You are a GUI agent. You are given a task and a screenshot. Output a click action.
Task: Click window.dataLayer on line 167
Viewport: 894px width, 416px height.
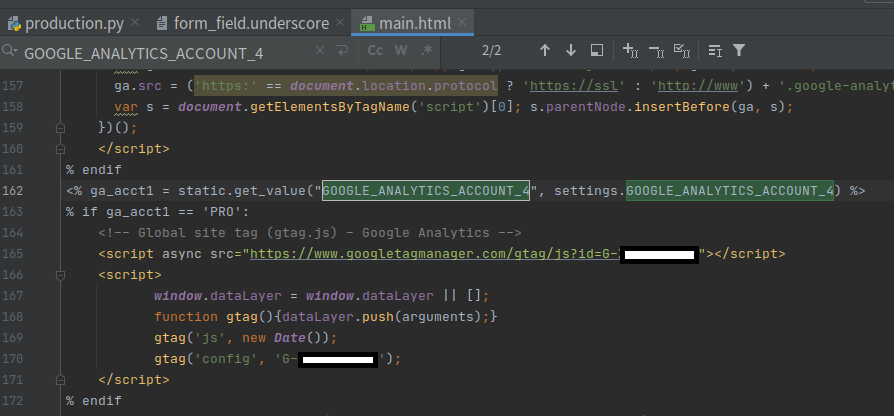point(218,296)
